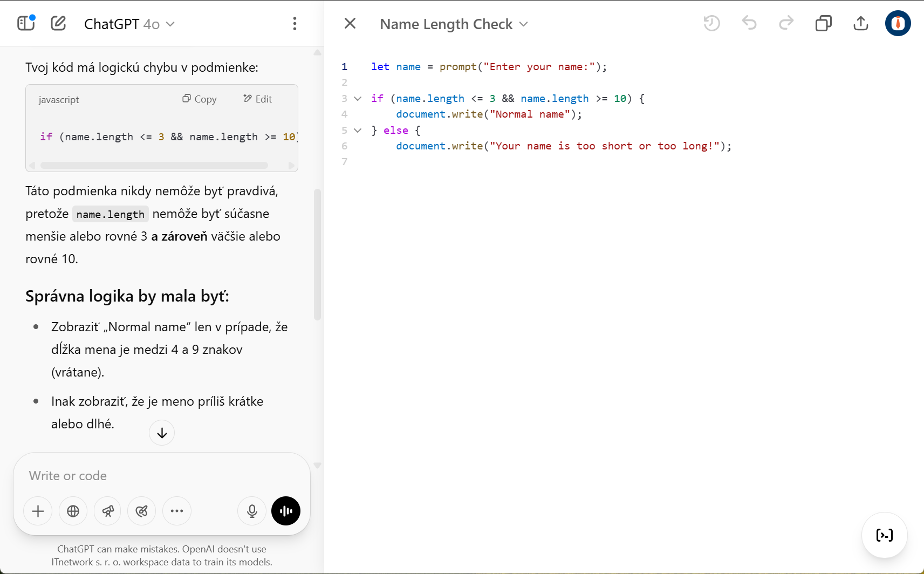Screen dimensions: 924x574
Task: Open the sidebar toggle icon
Action: point(25,23)
